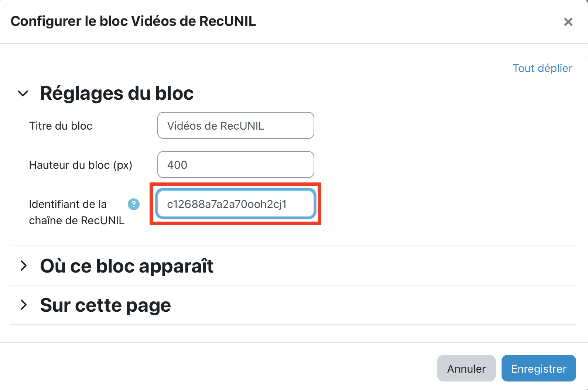Screen dimensions: 588x390
Task: Click the help icon beside Identifiant de la chaîne
Action: [x=134, y=204]
